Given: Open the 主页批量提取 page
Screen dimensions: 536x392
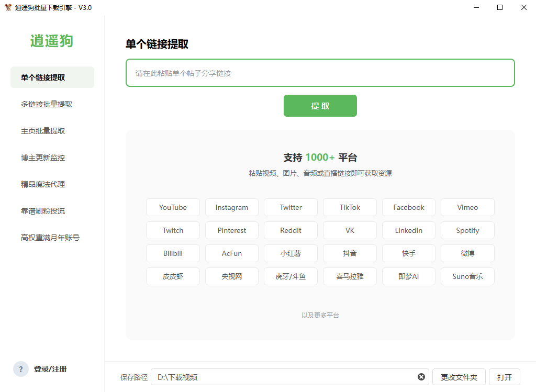Looking at the screenshot, I should click(x=44, y=130).
